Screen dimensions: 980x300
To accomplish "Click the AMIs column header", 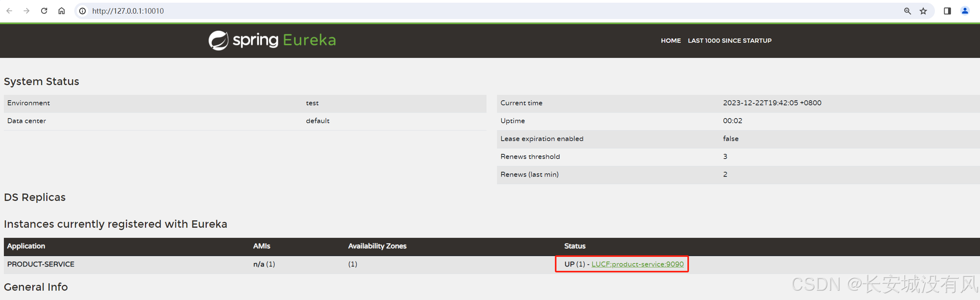I will 262,246.
